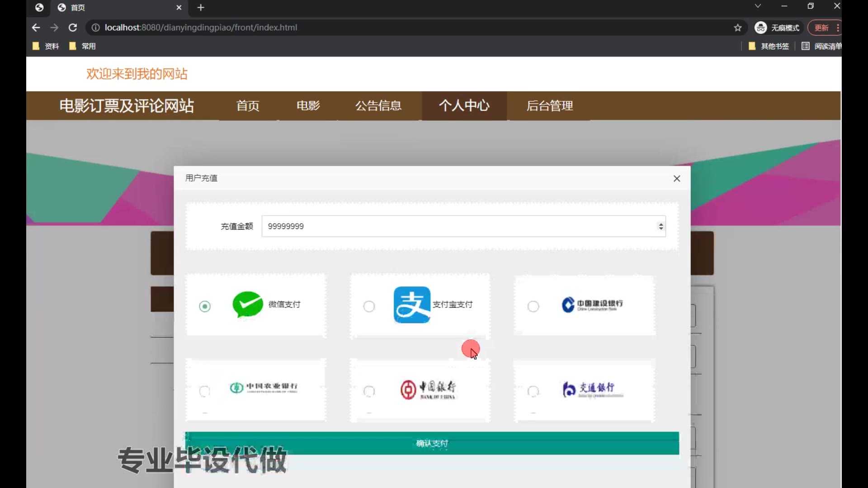The height and width of the screenshot is (488, 868).
Task: Click the 欢迎来到我的网站 welcome text
Action: (x=137, y=74)
